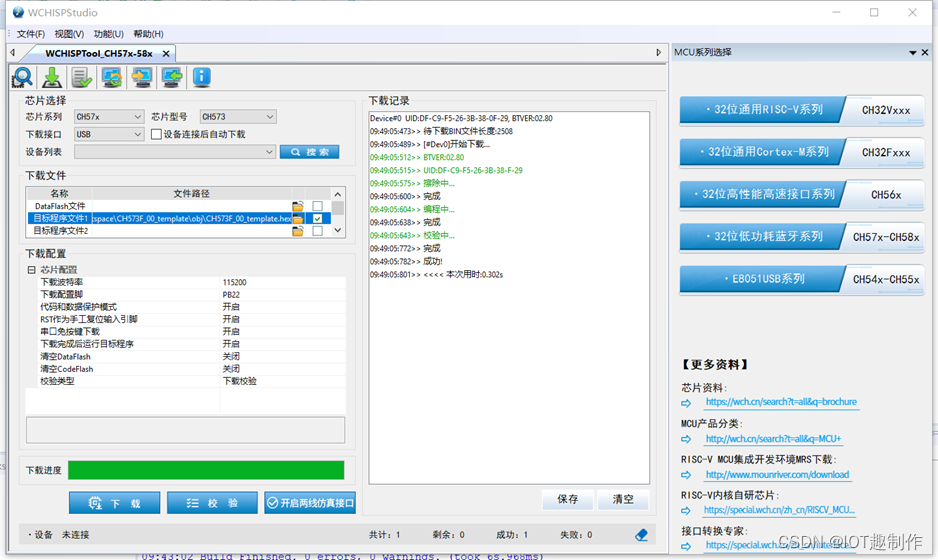Click arrow icon beside RISCV_MCU link

click(x=686, y=511)
